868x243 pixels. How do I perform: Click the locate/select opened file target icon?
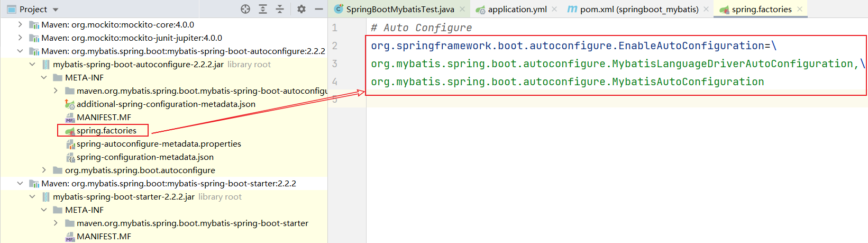245,9
